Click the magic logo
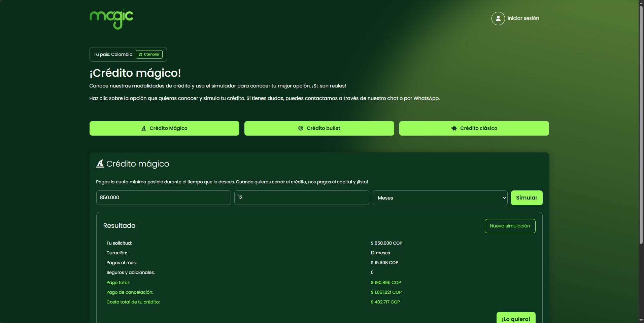This screenshot has height=323, width=644. [111, 19]
